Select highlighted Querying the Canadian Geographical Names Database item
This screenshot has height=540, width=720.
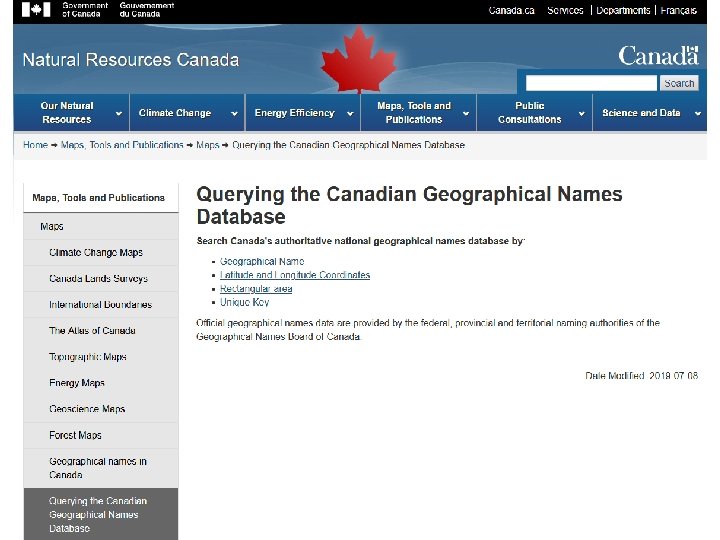pyautogui.click(x=101, y=514)
